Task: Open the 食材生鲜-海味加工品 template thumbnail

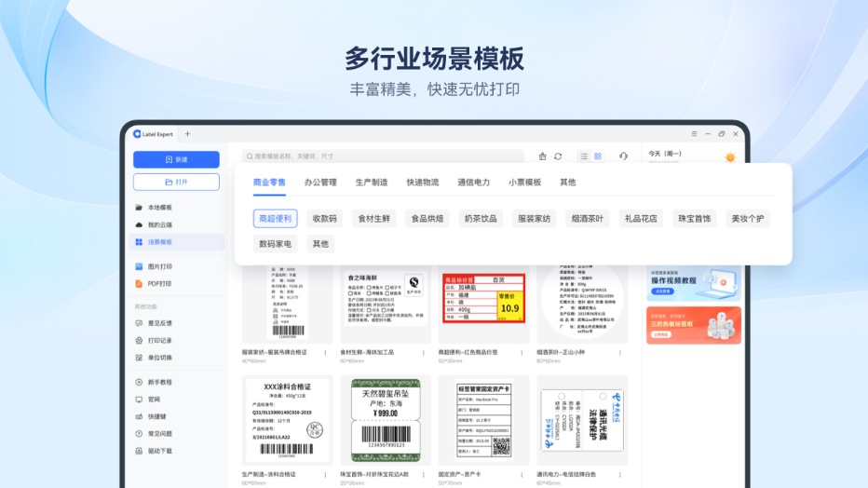Action: pos(386,304)
